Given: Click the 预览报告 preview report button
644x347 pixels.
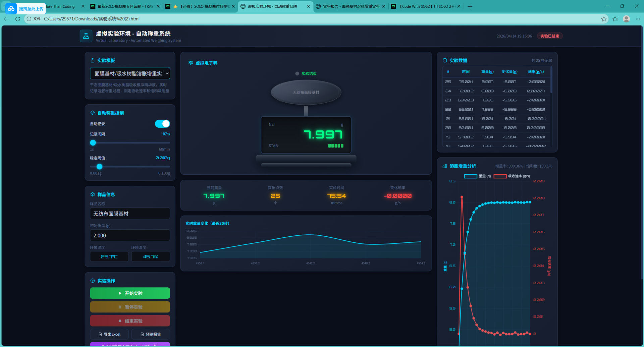Looking at the screenshot, I should (x=151, y=334).
